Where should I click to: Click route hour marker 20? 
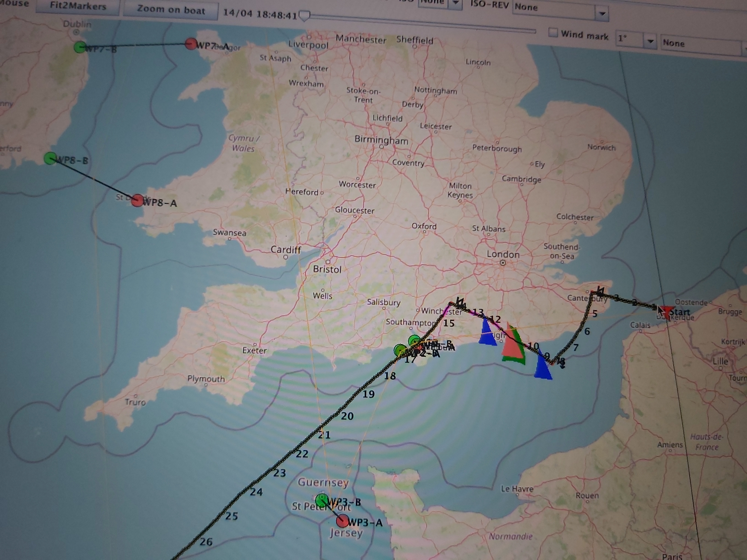pos(347,416)
